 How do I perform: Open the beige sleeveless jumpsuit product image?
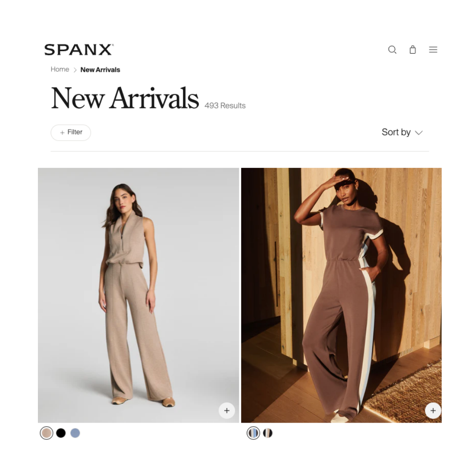[138, 295]
